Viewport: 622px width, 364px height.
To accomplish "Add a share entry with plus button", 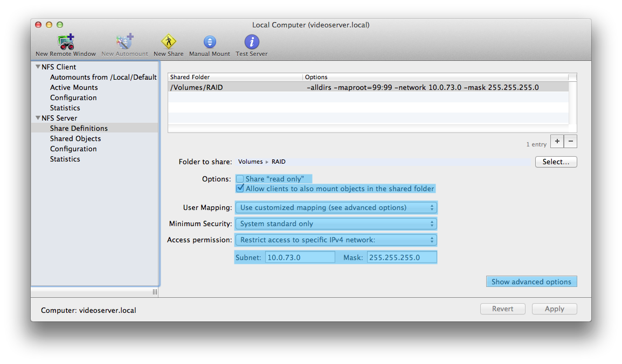I will click(557, 142).
